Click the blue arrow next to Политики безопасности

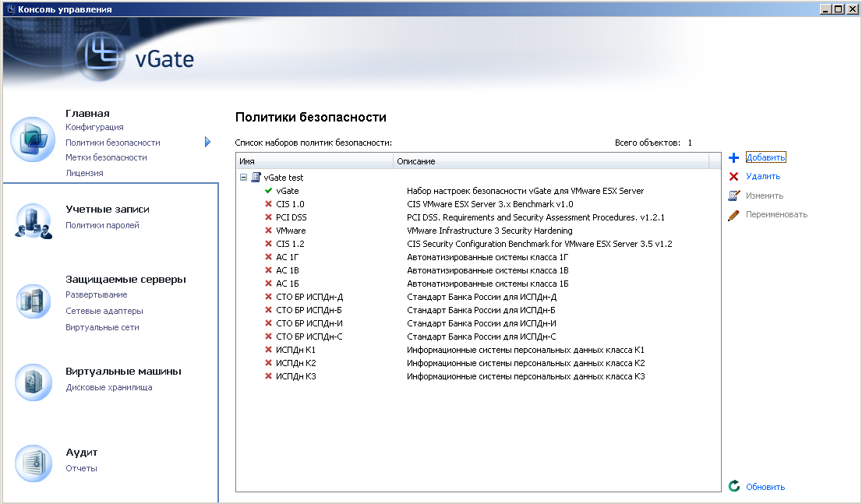click(x=208, y=142)
